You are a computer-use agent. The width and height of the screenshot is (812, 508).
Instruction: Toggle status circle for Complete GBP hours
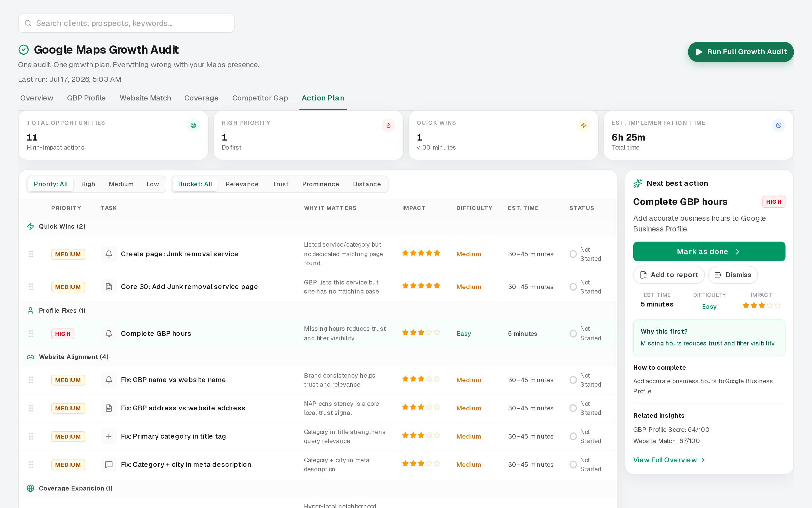click(573, 334)
